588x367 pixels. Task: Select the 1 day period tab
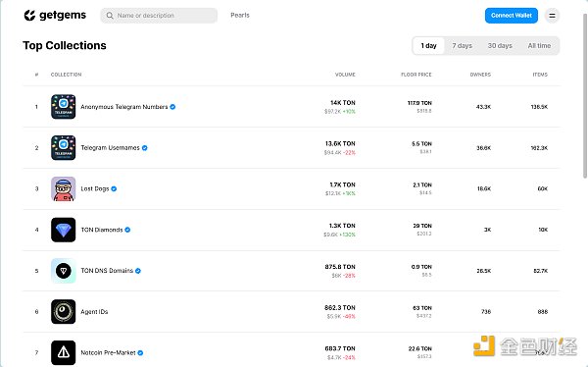[x=428, y=46]
